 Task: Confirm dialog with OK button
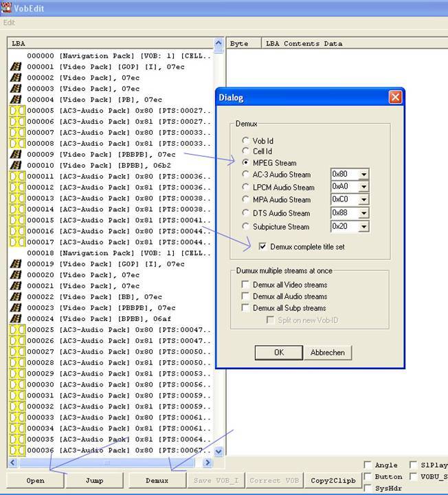[x=279, y=352]
